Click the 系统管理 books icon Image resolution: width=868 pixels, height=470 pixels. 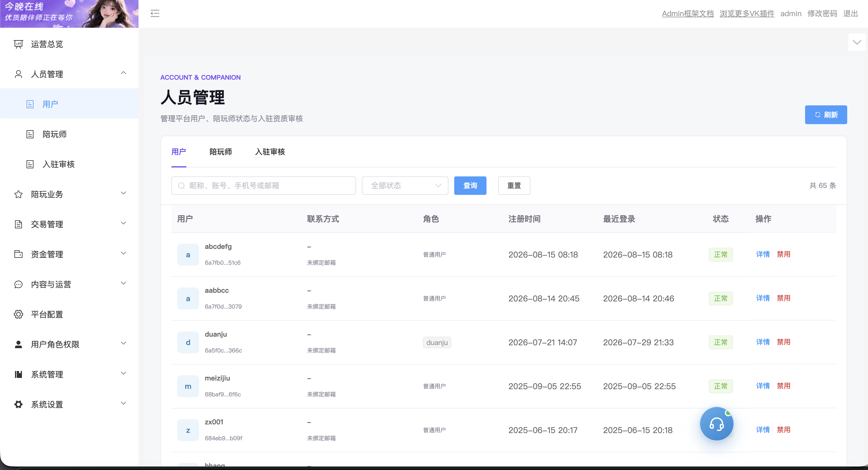pyautogui.click(x=18, y=374)
